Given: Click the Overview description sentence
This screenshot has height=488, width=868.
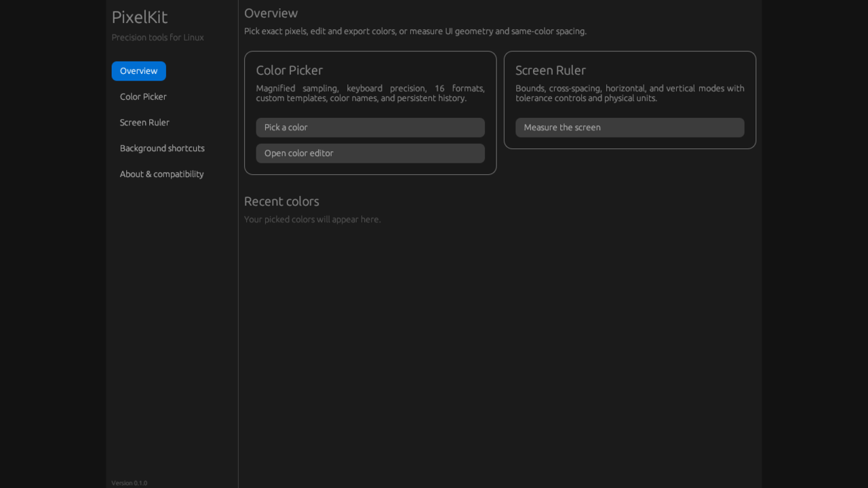Looking at the screenshot, I should click(415, 31).
